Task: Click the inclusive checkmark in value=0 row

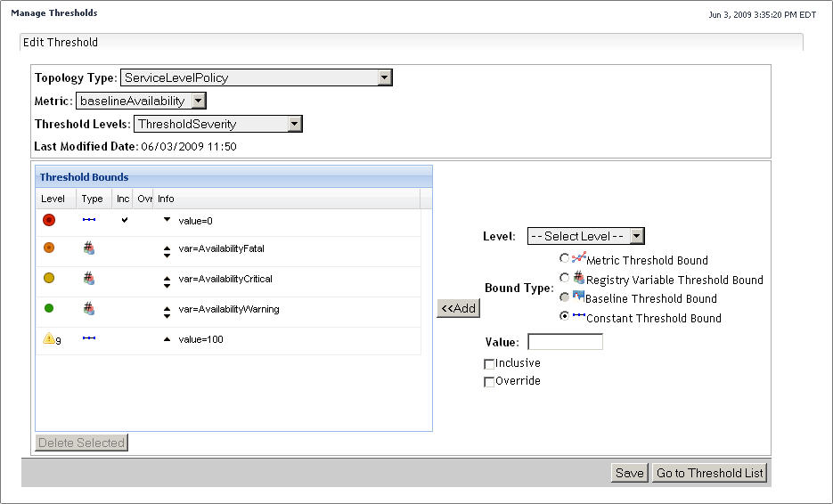Action: click(125, 220)
